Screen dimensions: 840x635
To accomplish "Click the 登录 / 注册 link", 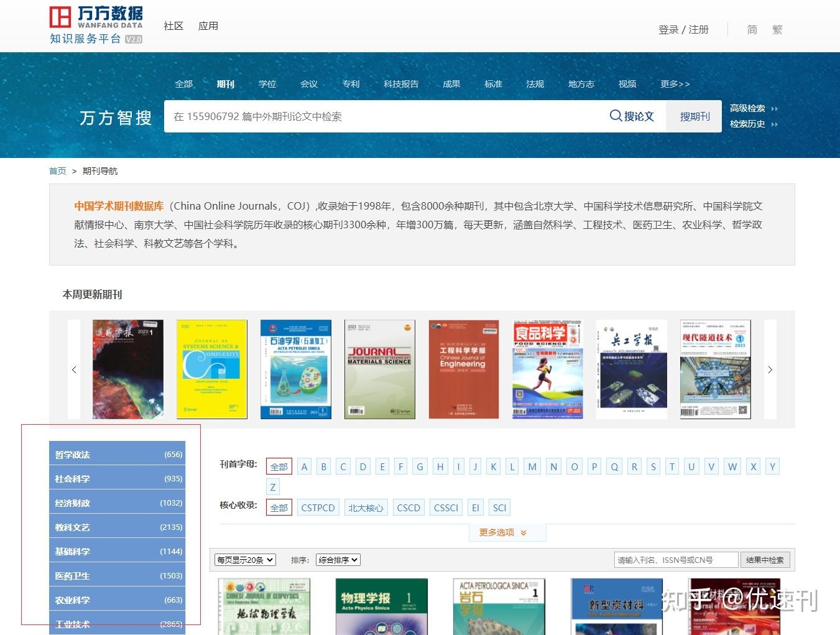I will 683,29.
